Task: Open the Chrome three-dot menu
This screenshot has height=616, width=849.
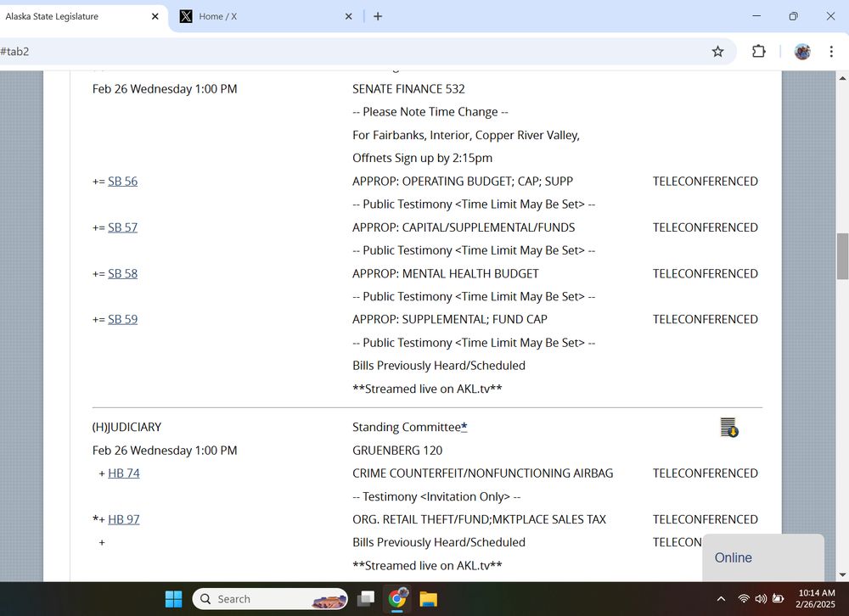Action: (831, 52)
